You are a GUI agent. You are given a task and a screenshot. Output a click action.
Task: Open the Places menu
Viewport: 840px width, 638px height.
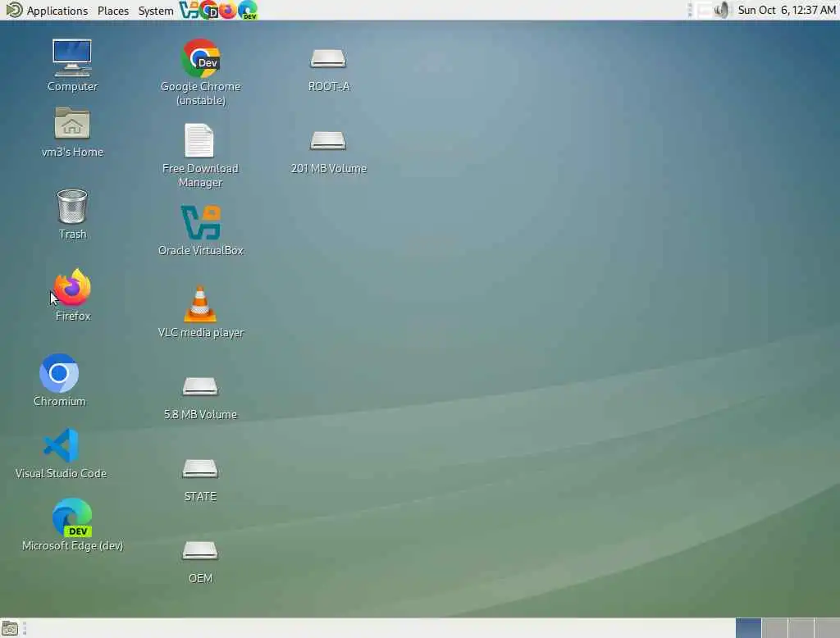[113, 10]
